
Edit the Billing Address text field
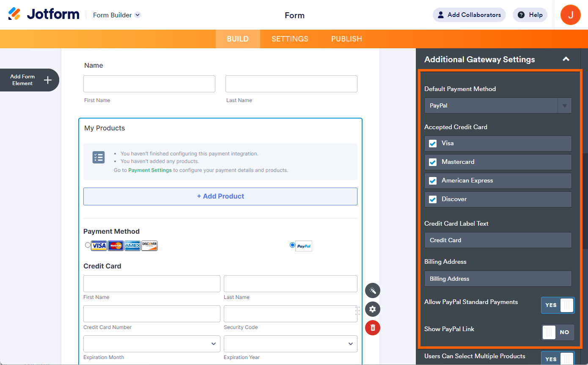point(498,279)
